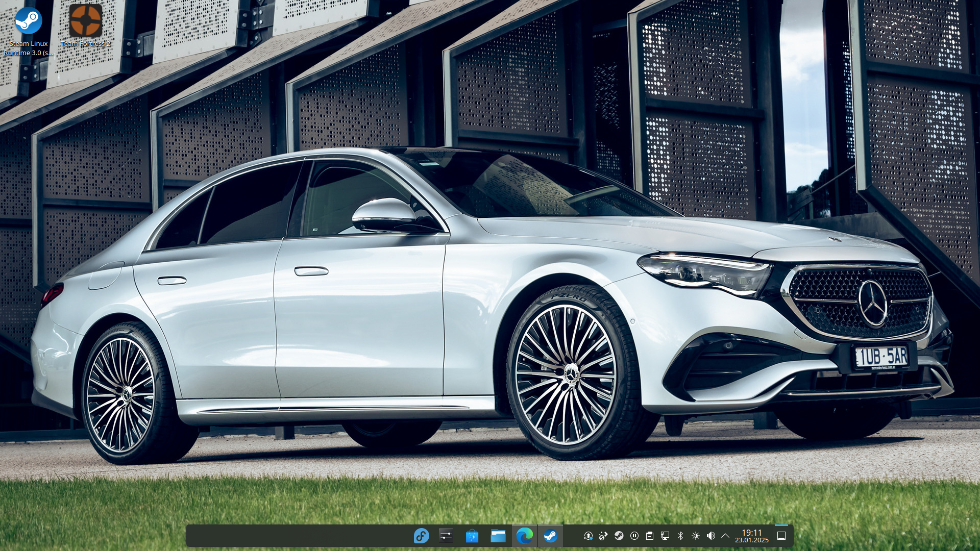
Task: Open the wired network tray icon
Action: (665, 536)
